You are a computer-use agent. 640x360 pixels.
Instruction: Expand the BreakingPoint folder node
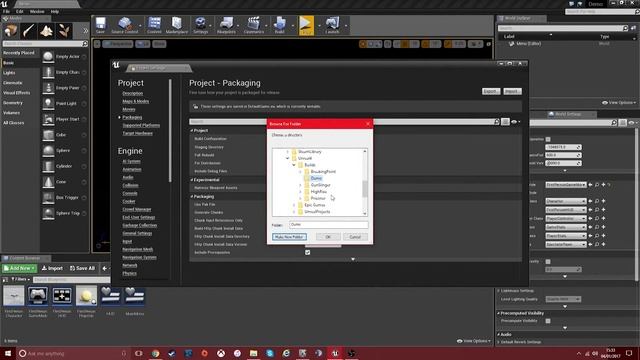coord(300,172)
